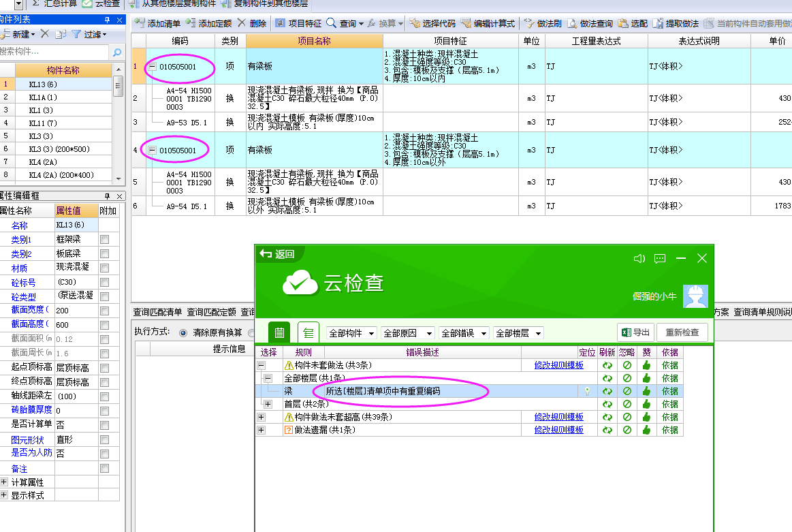Image resolution: width=792 pixels, height=532 pixels.
Task: Click down arrow of 构件列表 scrollbar
Action: click(x=118, y=178)
